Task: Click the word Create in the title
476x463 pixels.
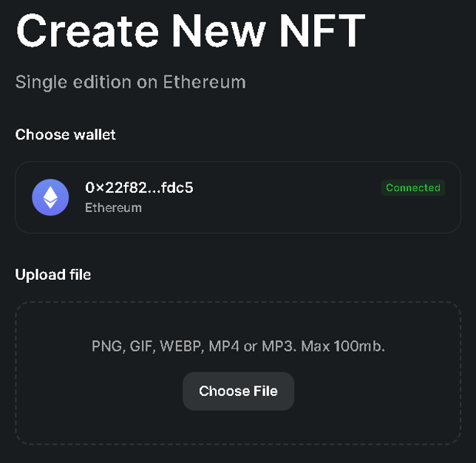Action: pyautogui.click(x=87, y=31)
